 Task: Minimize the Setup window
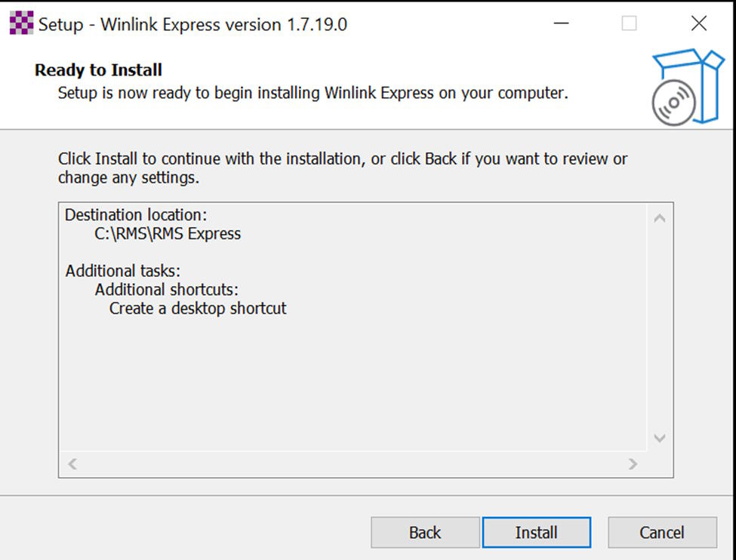[561, 24]
